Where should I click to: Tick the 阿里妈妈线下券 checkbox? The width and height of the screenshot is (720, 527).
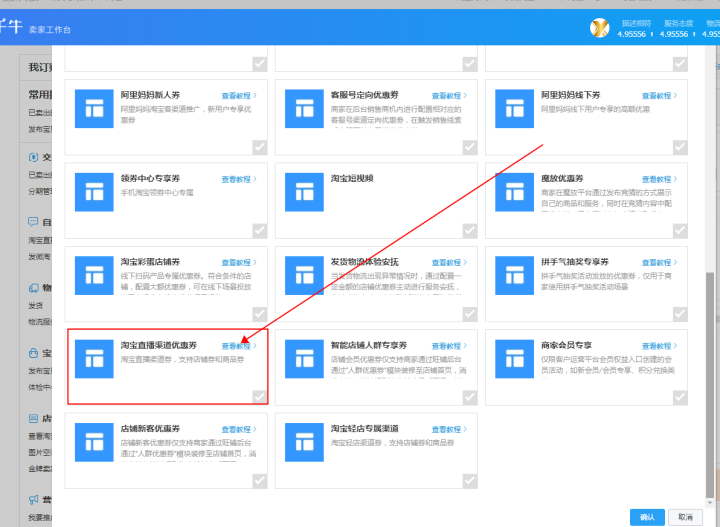[x=680, y=147]
